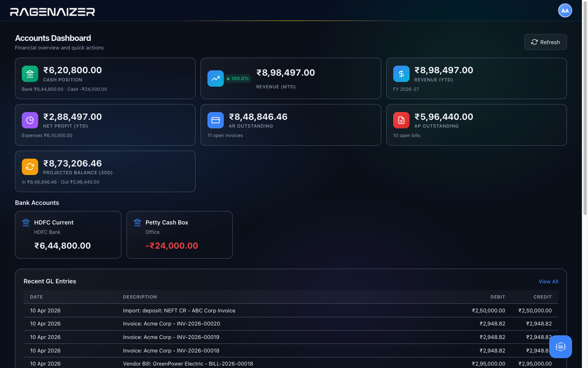Click the DATE column header
The width and height of the screenshot is (588, 368).
click(36, 297)
